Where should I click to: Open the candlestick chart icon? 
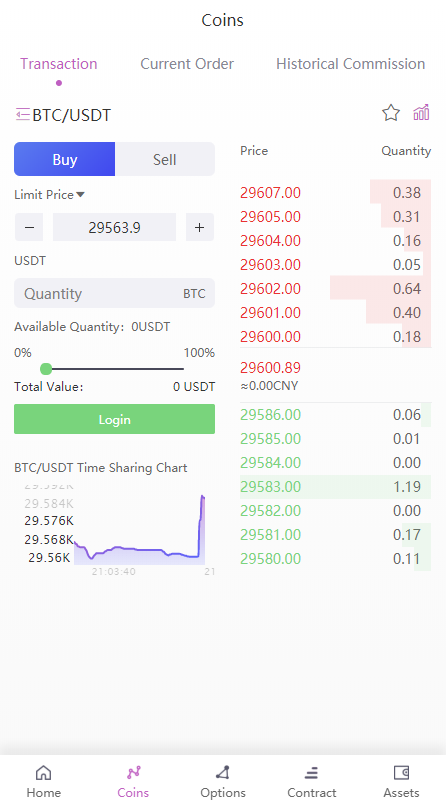(x=421, y=113)
